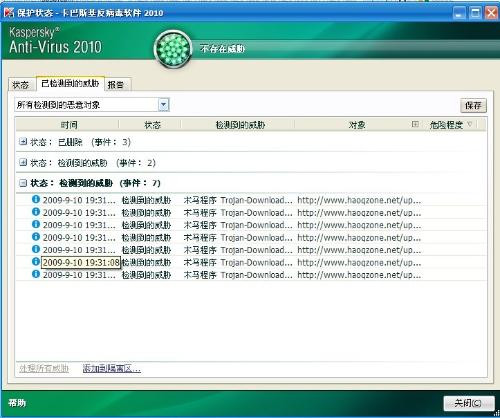Click the green protection status indicator orb

[173, 49]
